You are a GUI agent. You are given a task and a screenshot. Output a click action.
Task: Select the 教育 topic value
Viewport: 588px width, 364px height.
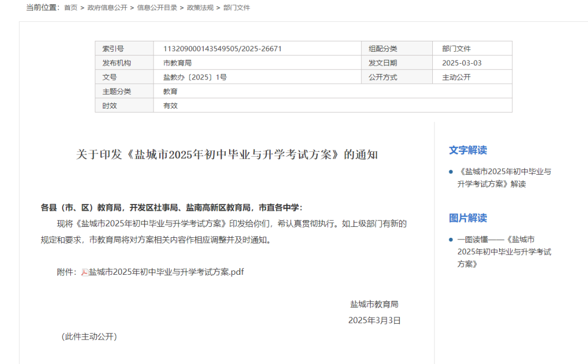pyautogui.click(x=170, y=91)
